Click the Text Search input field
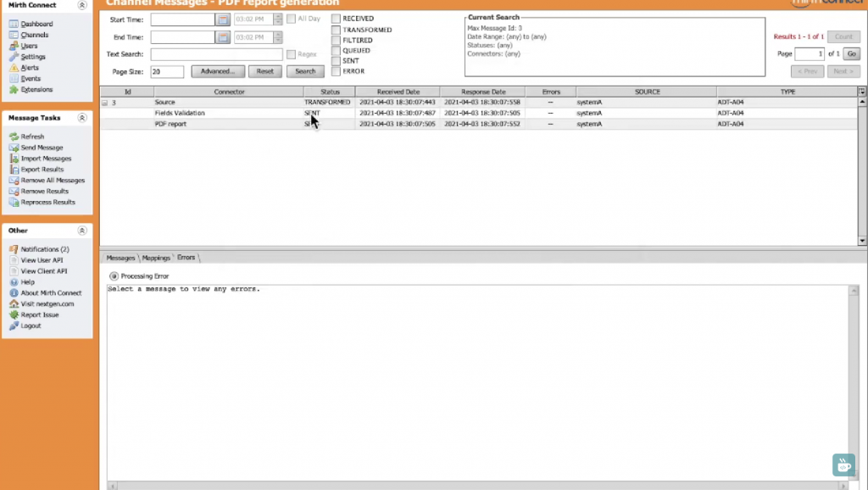This screenshot has width=868, height=490. (216, 54)
